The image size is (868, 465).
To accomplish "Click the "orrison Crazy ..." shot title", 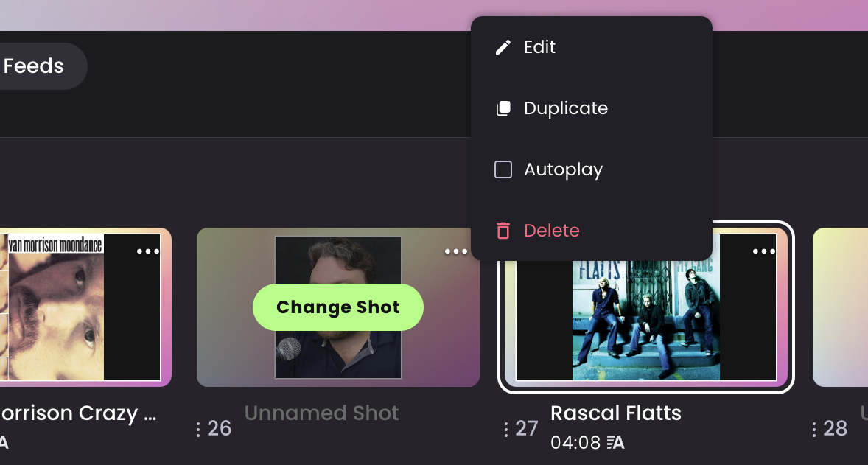I will [78, 413].
